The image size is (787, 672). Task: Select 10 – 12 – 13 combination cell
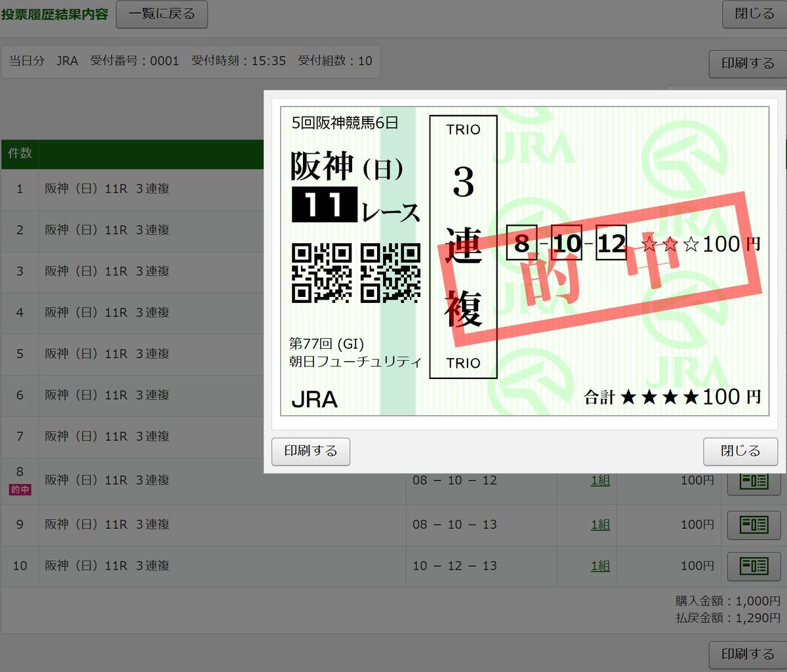click(x=481, y=566)
